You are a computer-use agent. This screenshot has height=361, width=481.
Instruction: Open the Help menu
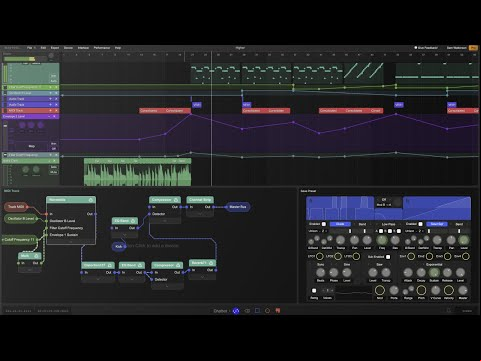[118, 48]
